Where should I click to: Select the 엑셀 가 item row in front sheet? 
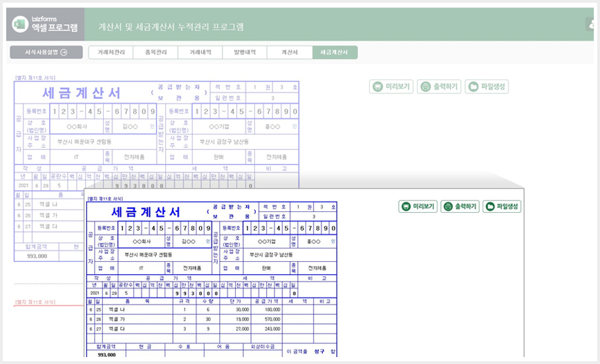212,319
